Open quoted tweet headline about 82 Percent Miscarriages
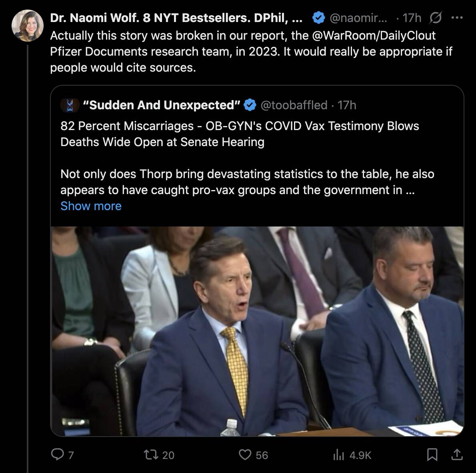476x473 pixels. 240,134
